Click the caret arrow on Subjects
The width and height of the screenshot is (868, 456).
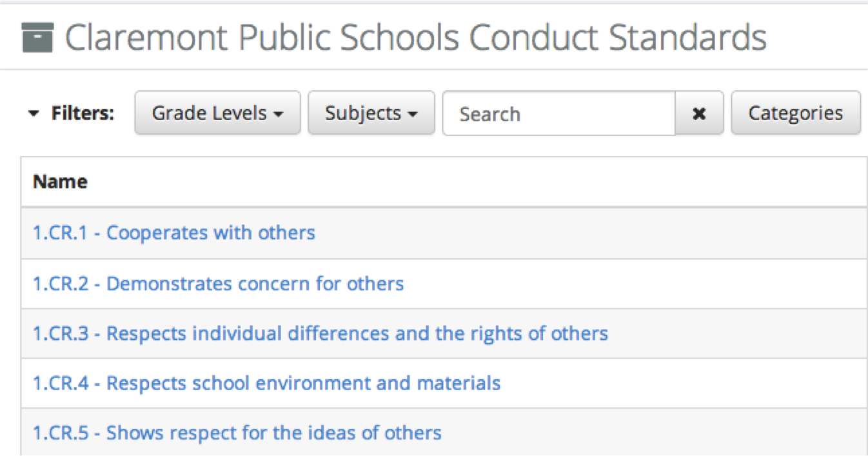point(412,114)
